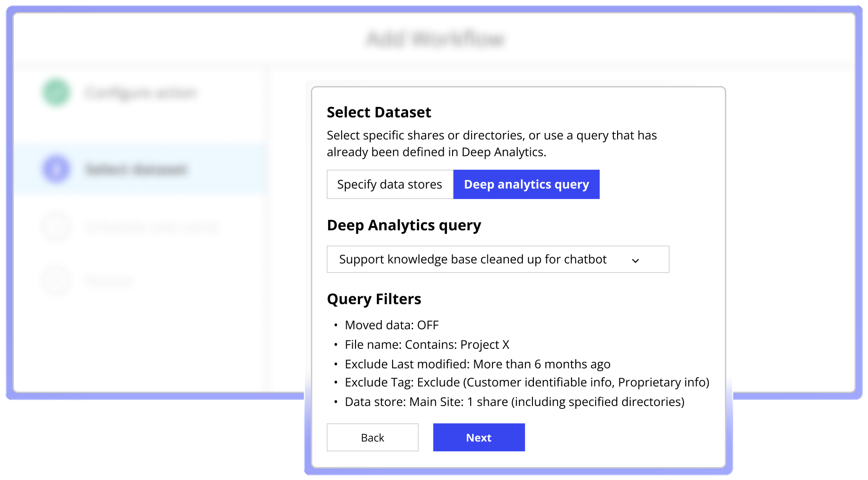Screen dimensions: 868x480
Task: Click the Exclude Tag filter entry
Action: (526, 382)
